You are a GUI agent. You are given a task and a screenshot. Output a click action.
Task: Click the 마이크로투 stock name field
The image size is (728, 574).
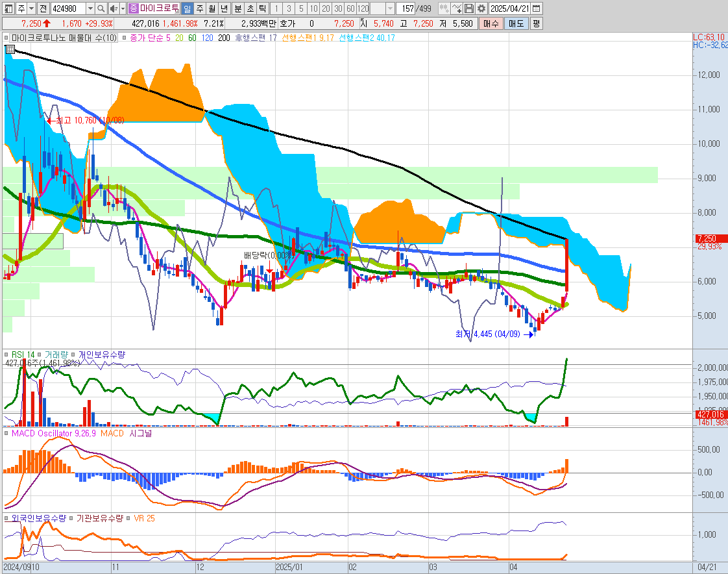[x=159, y=8]
